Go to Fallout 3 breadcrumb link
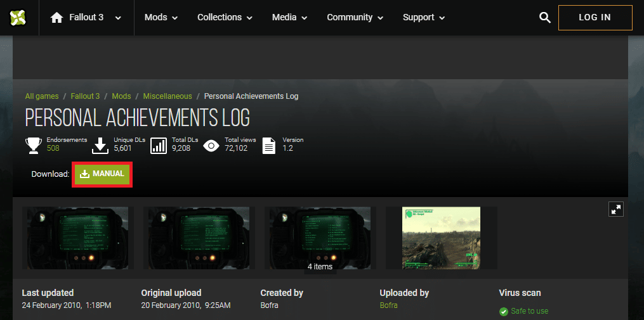The width and height of the screenshot is (644, 320). click(x=85, y=96)
